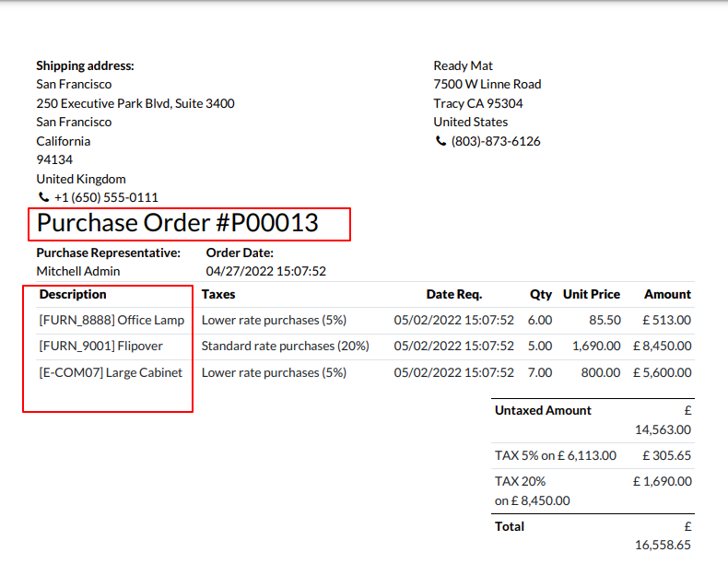Click the 'Description' column header
Viewport: 728px width, 564px height.
(x=73, y=294)
